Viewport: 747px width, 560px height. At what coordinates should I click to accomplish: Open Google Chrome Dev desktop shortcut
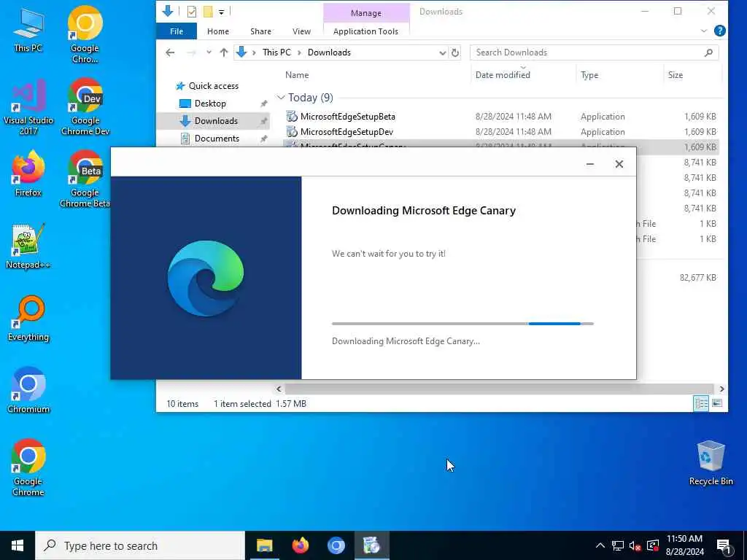click(x=85, y=107)
